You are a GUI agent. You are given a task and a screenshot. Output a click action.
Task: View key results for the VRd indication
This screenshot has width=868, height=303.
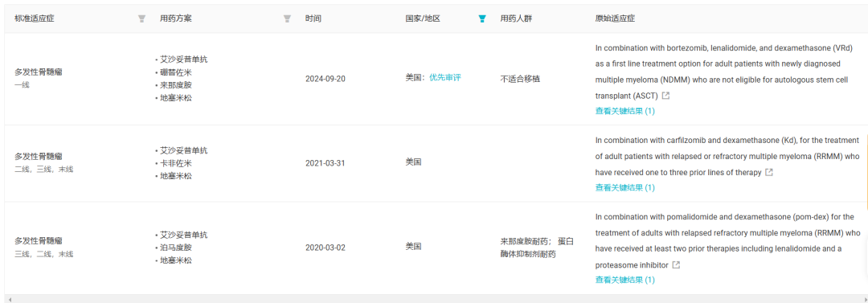tap(624, 111)
